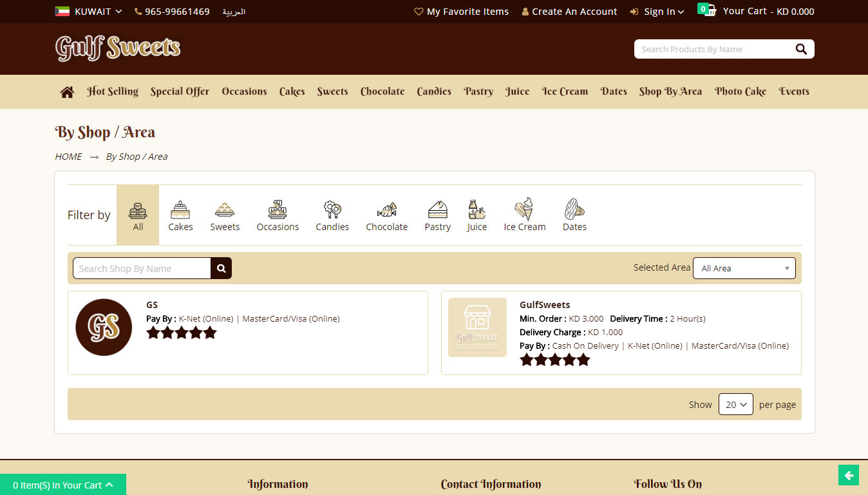This screenshot has width=868, height=495.
Task: Open the GS shop name link
Action: pos(152,305)
